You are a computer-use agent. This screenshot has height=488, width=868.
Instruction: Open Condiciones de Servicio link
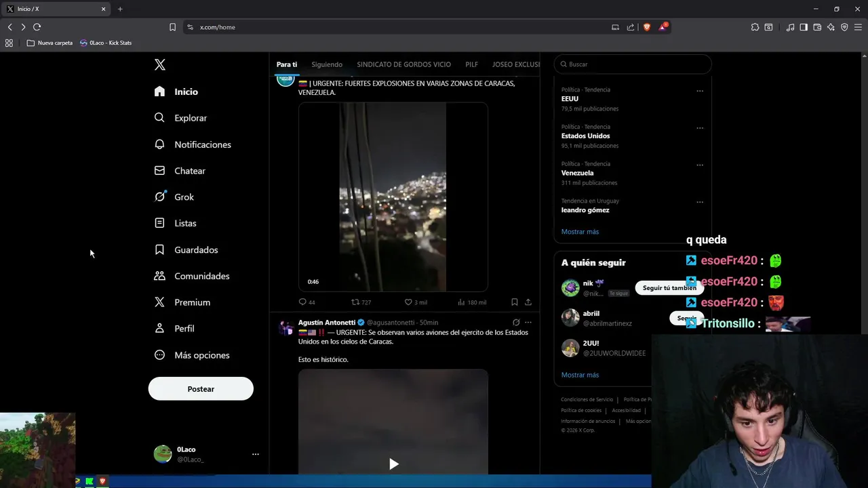click(587, 400)
